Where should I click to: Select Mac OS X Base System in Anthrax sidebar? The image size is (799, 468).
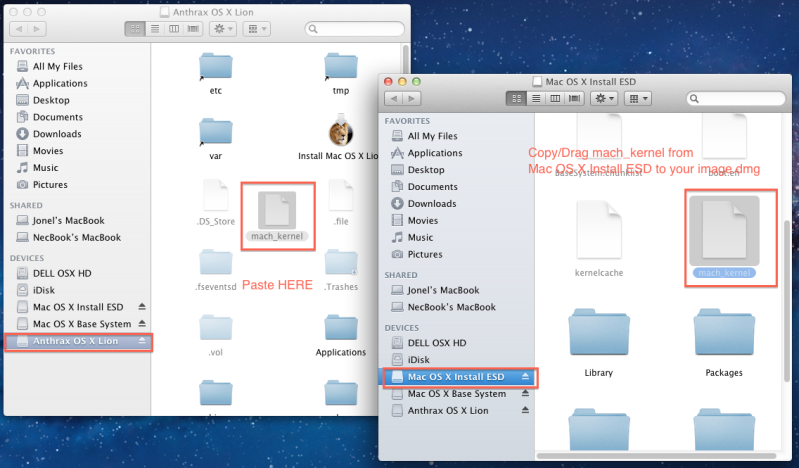pos(82,324)
